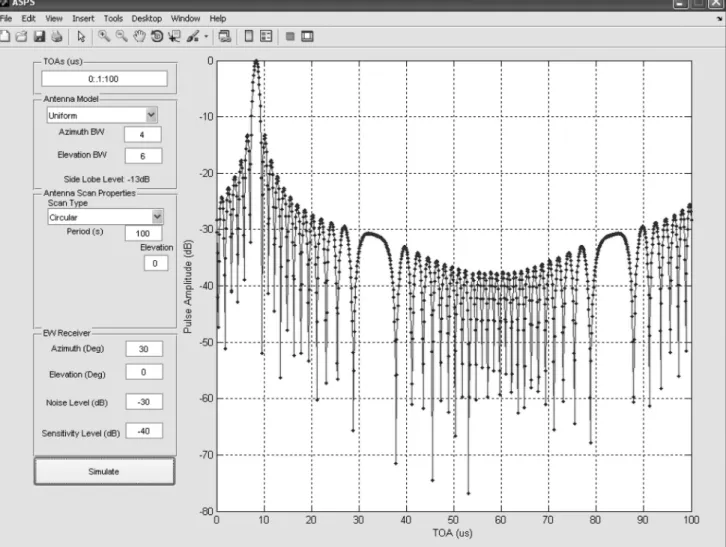
Task: Create a new figure with toolbar icon
Action: (x=5, y=36)
